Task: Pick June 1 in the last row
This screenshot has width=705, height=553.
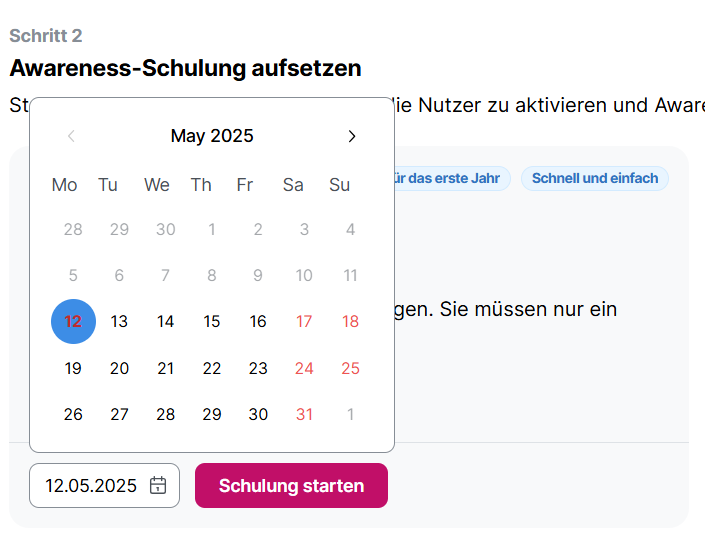Action: pos(350,414)
